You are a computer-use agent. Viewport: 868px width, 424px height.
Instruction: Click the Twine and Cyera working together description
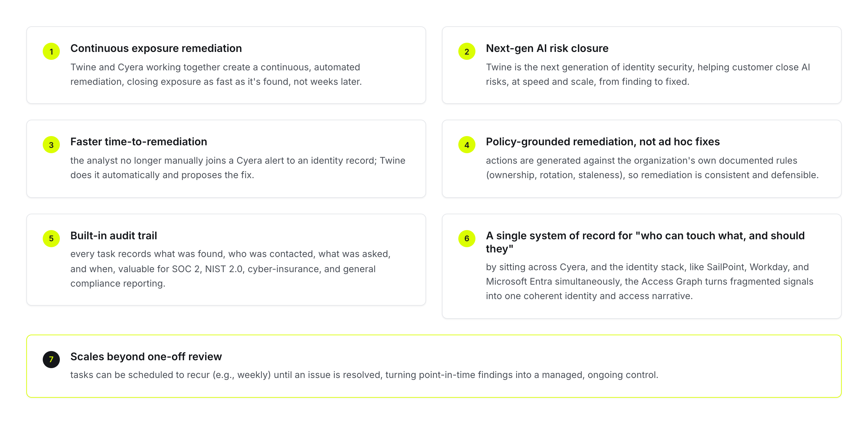216,74
